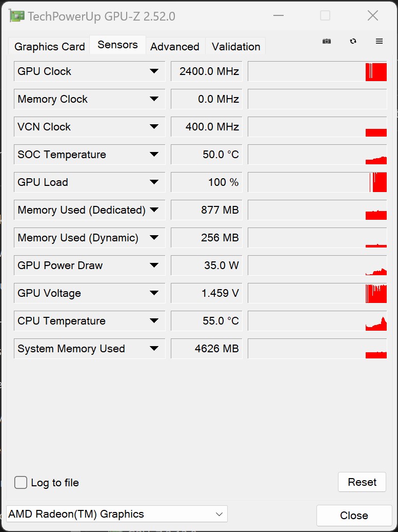This screenshot has width=398, height=532.
Task: Open the hamburger menu icon
Action: [380, 41]
